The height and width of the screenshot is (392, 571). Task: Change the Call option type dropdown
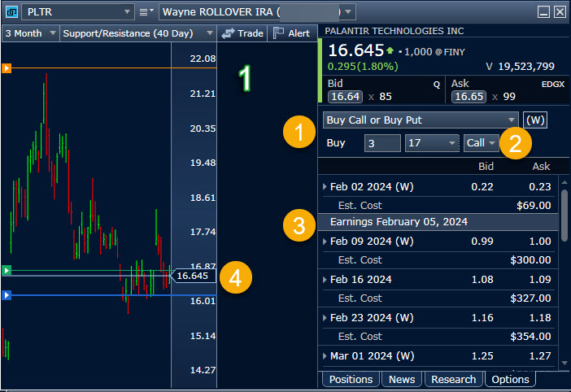click(x=480, y=143)
